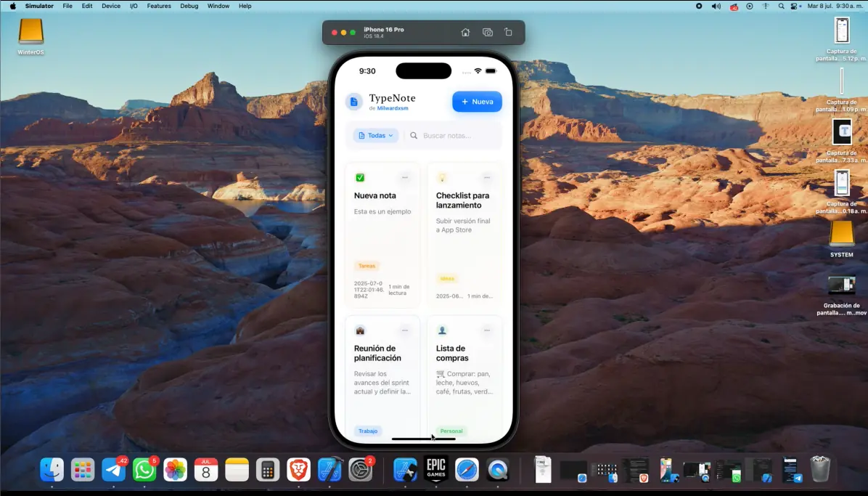Open the Apple menu
Screen dimensions: 868x496
[13, 6]
